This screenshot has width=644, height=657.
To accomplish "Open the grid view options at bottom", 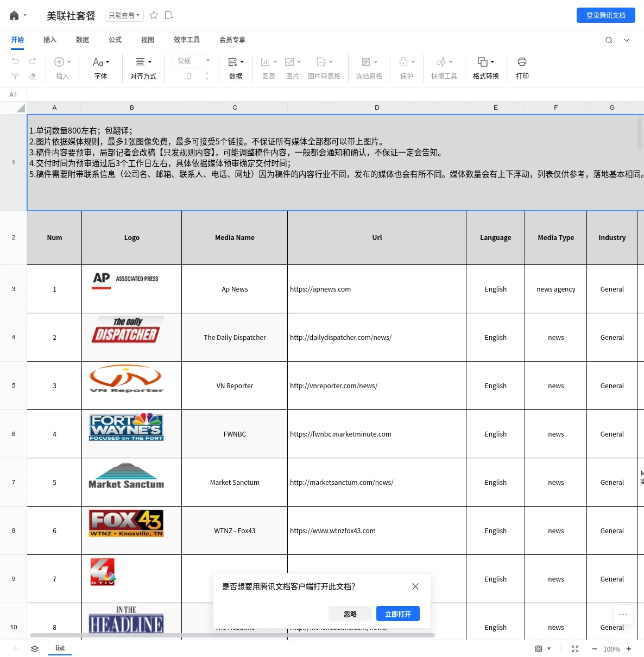I will click(543, 649).
